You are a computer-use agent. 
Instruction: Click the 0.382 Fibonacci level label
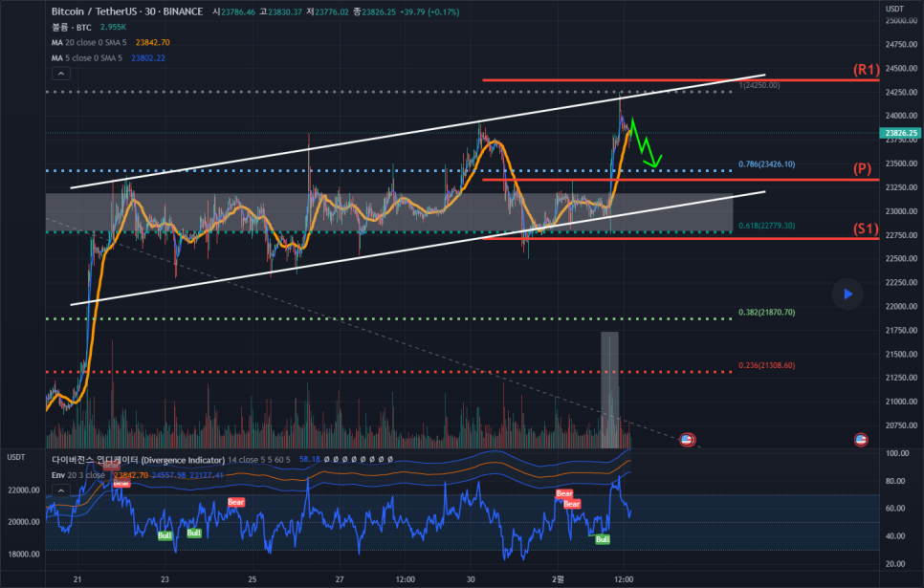click(766, 313)
